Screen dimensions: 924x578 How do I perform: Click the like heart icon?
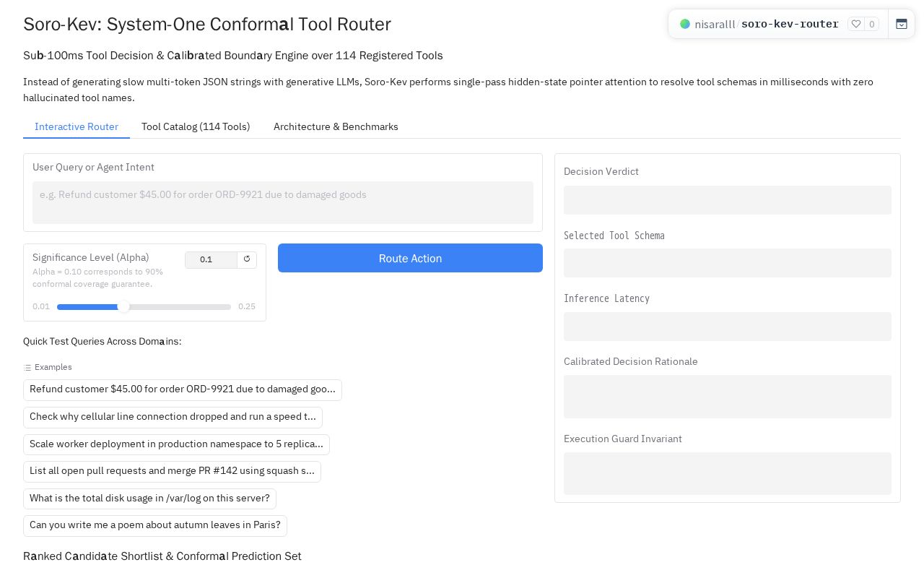(856, 24)
